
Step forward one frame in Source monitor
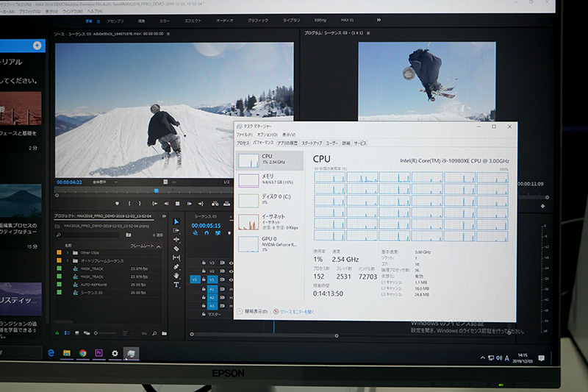click(x=190, y=203)
